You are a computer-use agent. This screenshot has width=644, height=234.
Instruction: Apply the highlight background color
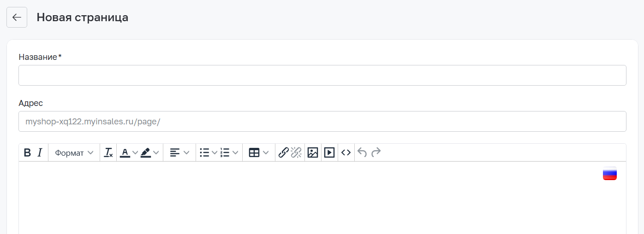(146, 152)
